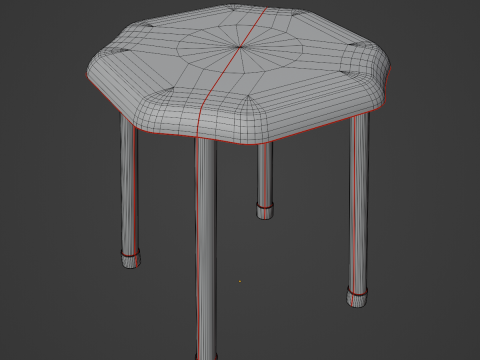Select the small orange origin point

coord(240,281)
